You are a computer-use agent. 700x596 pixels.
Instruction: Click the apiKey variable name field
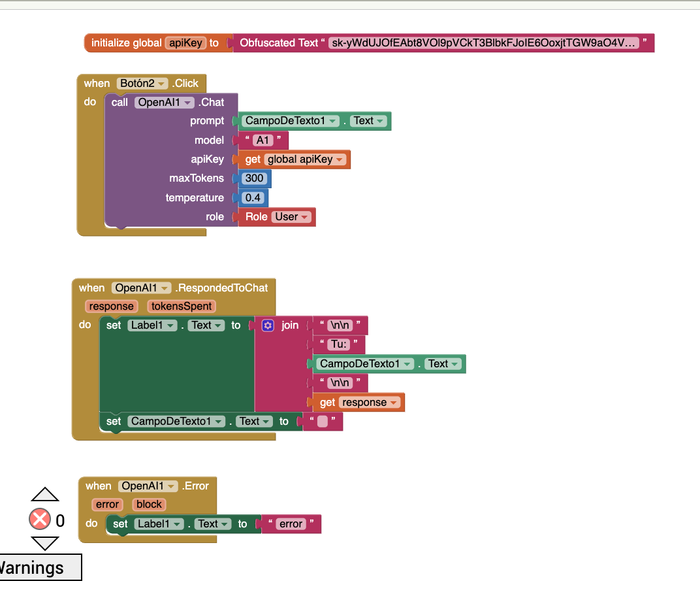click(x=186, y=43)
